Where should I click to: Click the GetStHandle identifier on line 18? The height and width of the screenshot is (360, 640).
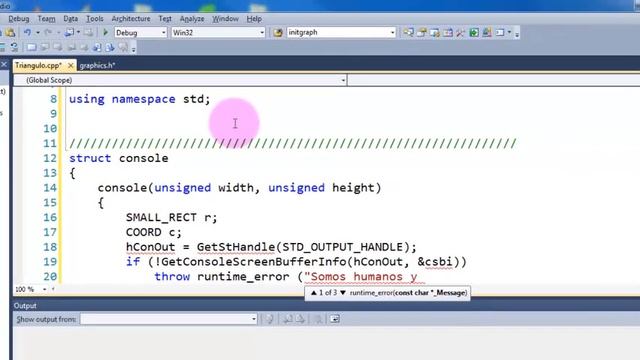coord(236,247)
